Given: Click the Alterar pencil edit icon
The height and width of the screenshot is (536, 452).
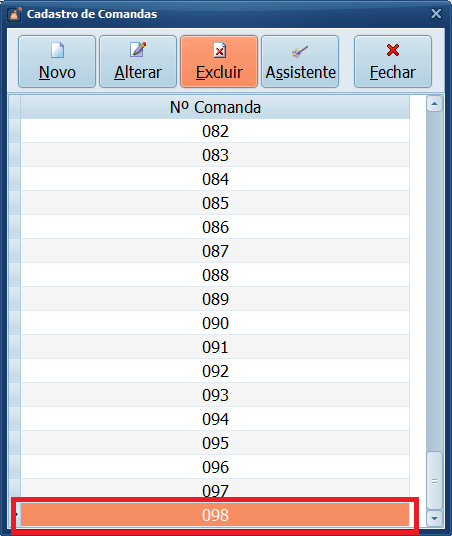Looking at the screenshot, I should click(x=138, y=50).
